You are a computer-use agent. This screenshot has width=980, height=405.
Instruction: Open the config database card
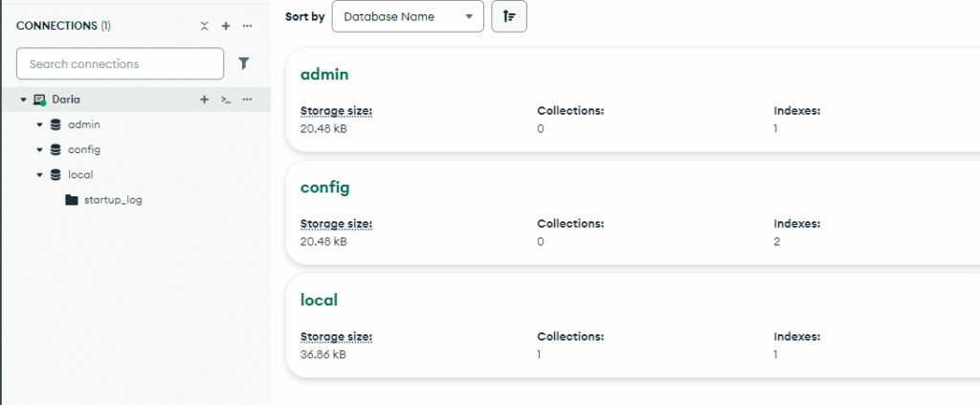pyautogui.click(x=324, y=187)
